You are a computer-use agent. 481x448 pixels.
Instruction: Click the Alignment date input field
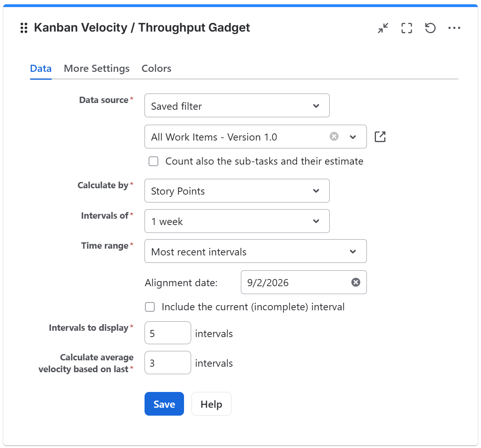click(304, 282)
